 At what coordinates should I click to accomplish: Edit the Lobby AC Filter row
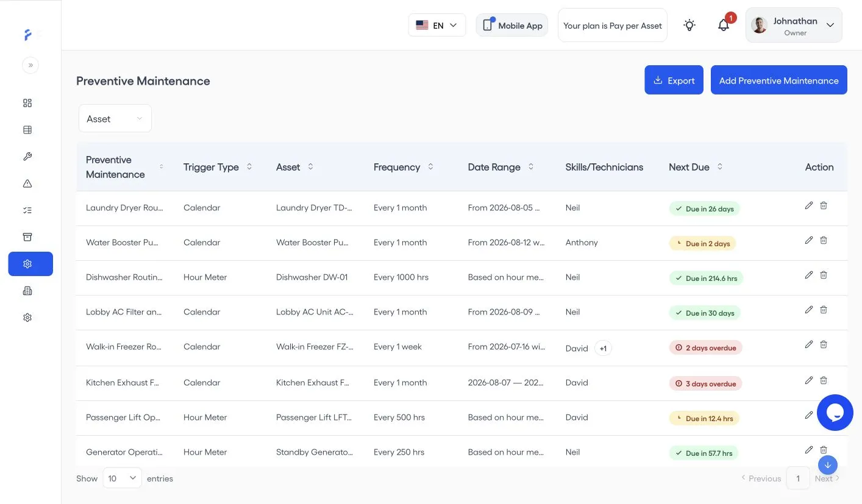[x=809, y=310]
